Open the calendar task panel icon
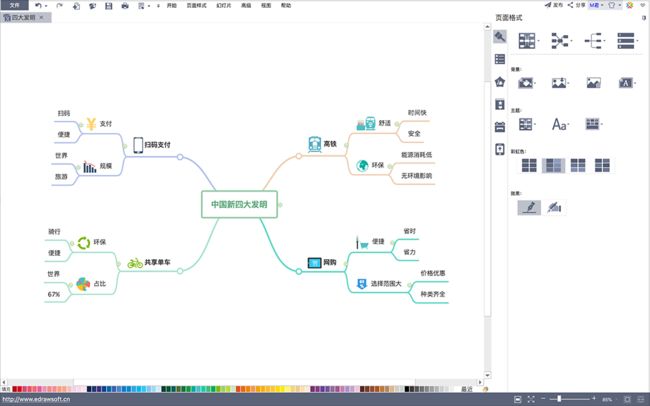The image size is (650, 406). (x=500, y=126)
